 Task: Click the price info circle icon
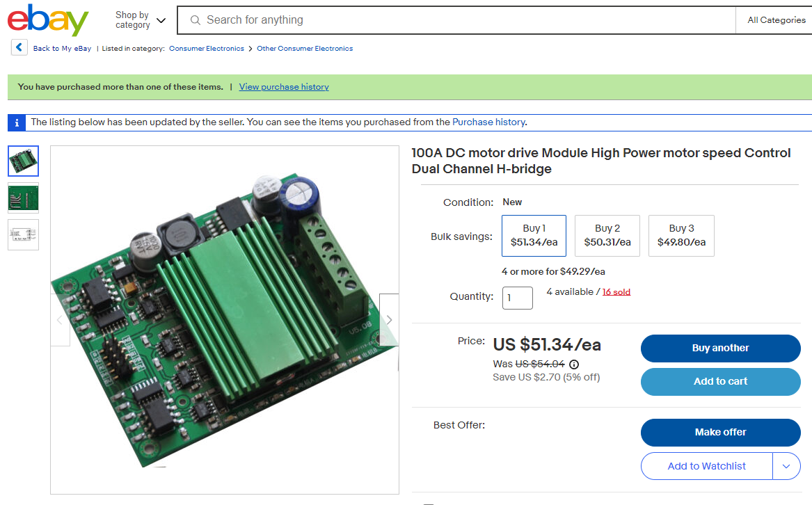574,364
